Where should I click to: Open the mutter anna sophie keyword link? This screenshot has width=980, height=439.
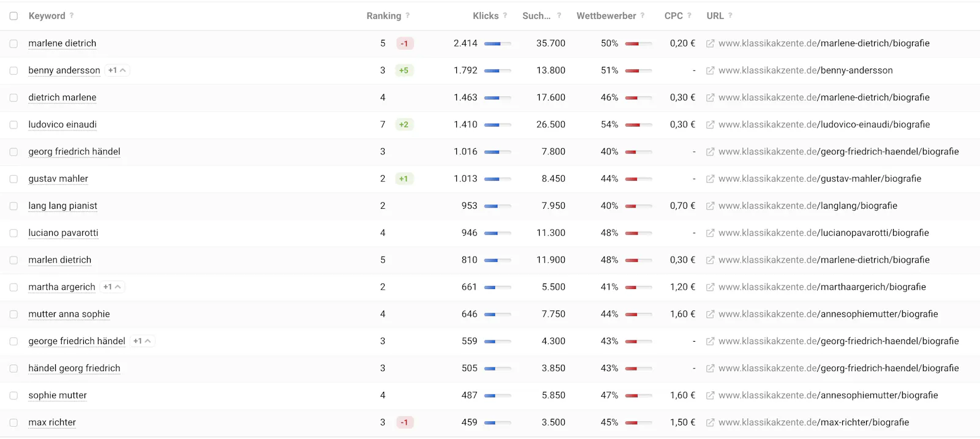(69, 314)
